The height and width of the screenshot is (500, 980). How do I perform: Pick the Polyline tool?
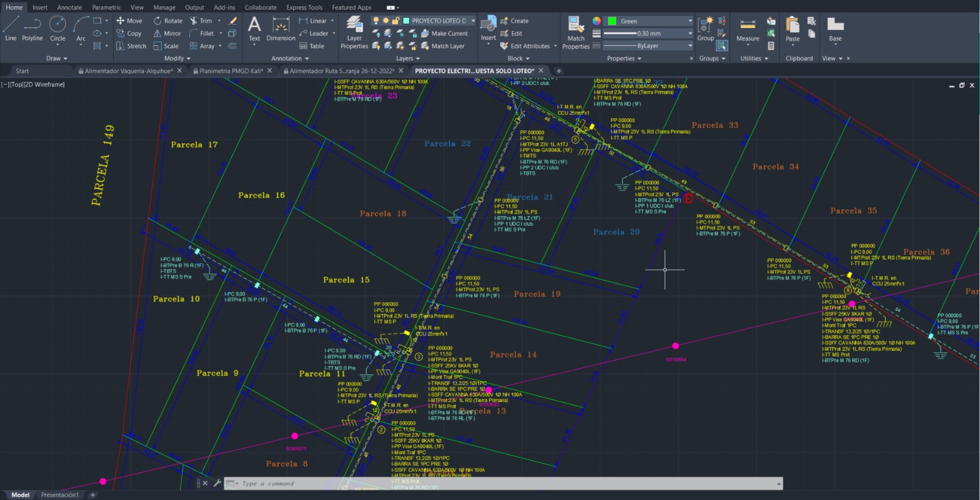pyautogui.click(x=32, y=29)
